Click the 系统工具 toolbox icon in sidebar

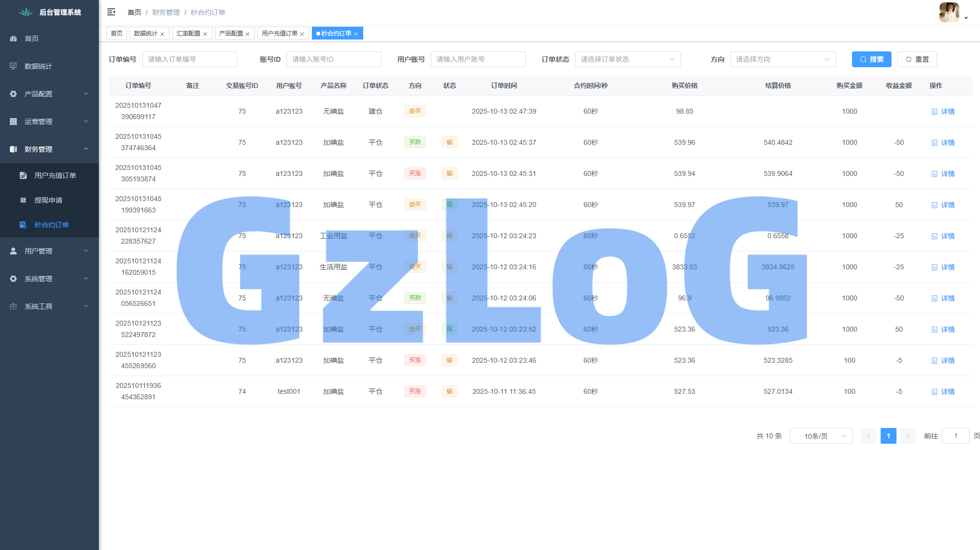click(13, 306)
